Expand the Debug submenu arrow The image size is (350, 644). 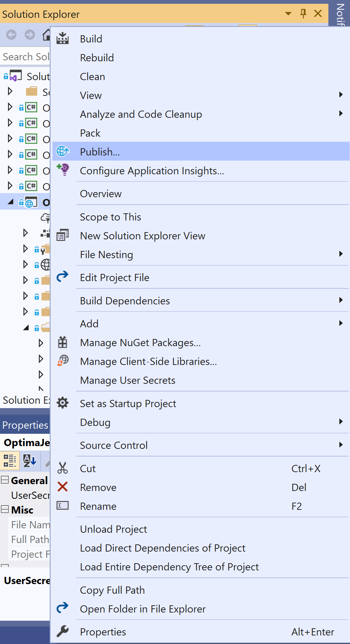click(x=341, y=421)
